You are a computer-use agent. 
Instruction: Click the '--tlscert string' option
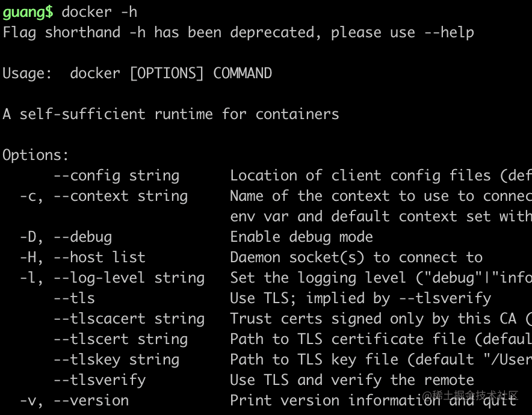click(x=120, y=339)
